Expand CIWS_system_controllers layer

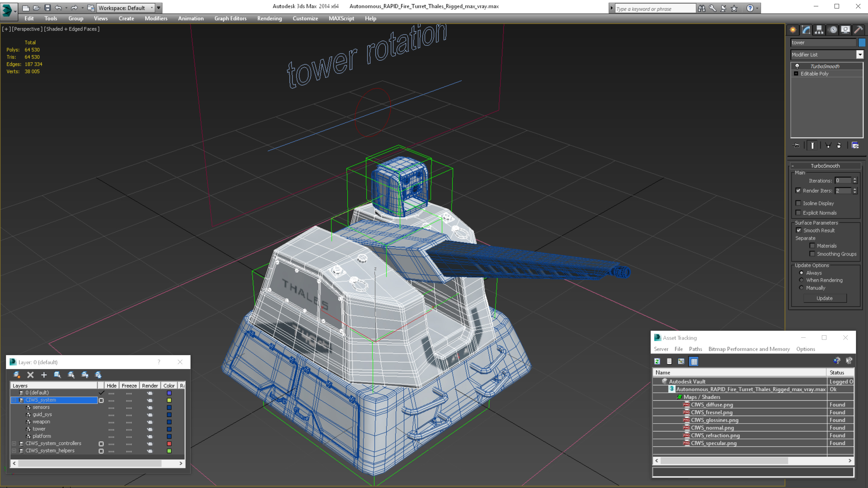tap(14, 443)
